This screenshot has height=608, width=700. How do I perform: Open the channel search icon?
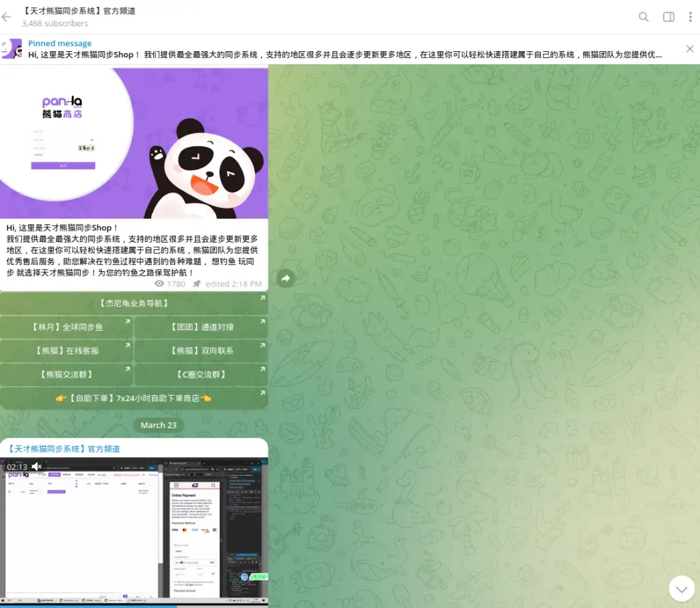pos(643,17)
